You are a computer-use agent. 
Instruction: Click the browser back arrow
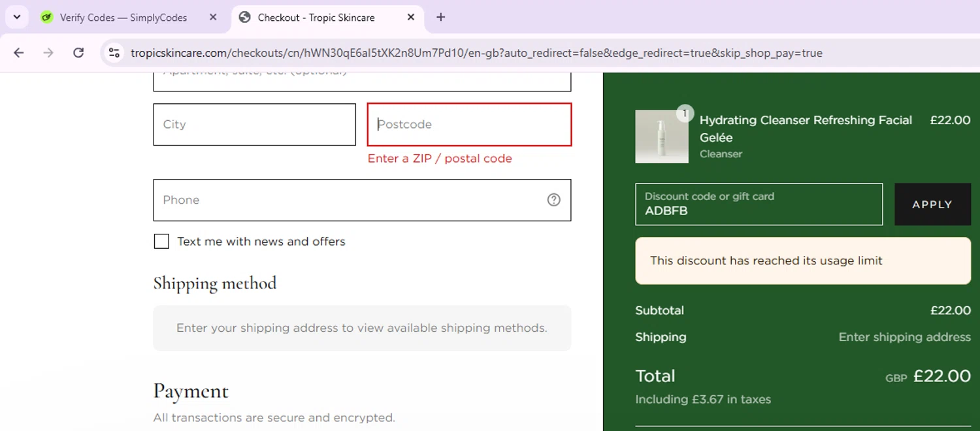click(18, 53)
